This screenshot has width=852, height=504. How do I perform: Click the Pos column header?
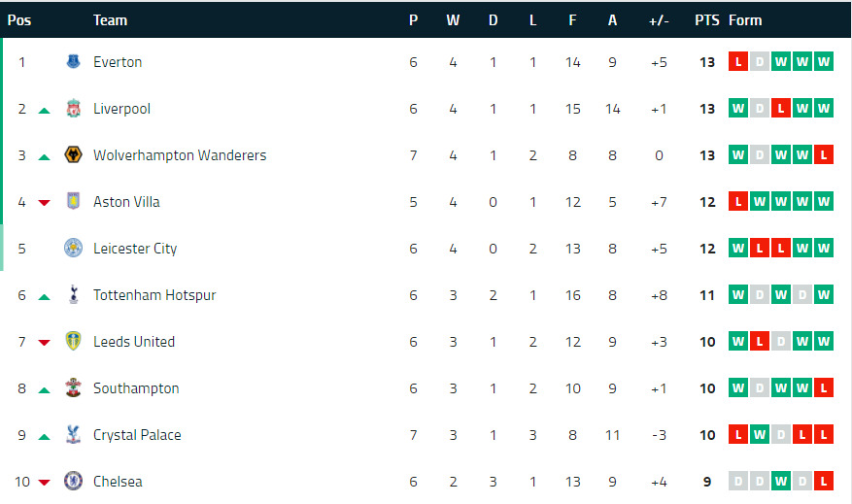click(x=18, y=20)
